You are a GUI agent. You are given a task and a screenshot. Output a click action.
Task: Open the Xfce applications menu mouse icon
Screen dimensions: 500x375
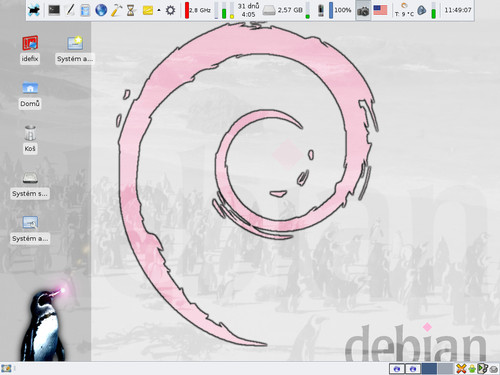pyautogui.click(x=34, y=10)
